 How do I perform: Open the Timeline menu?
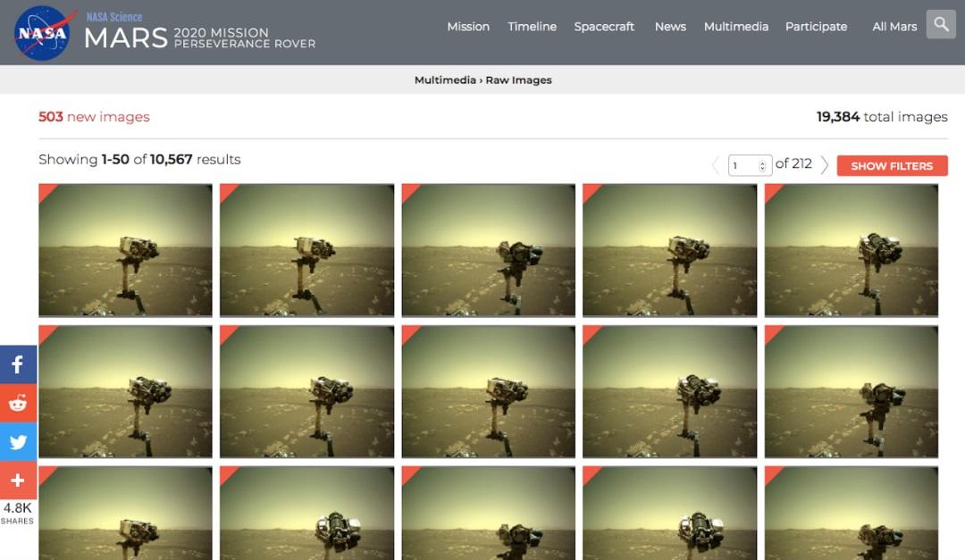(532, 27)
